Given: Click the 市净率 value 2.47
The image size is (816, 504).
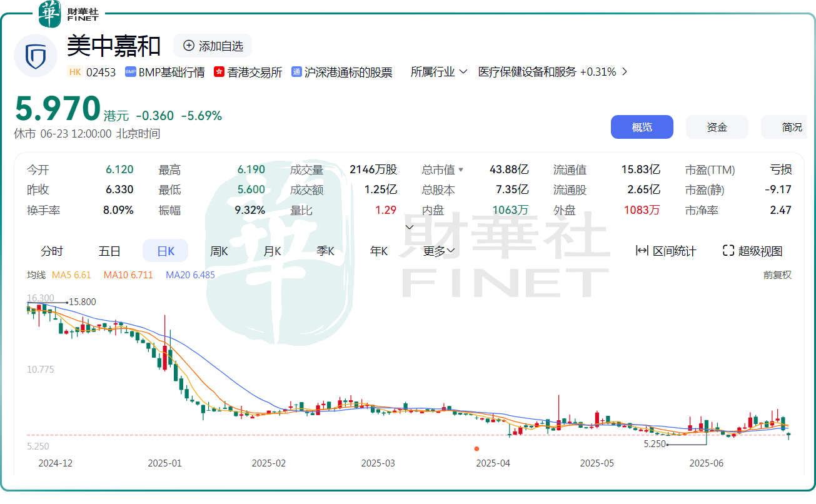Looking at the screenshot, I should [781, 210].
